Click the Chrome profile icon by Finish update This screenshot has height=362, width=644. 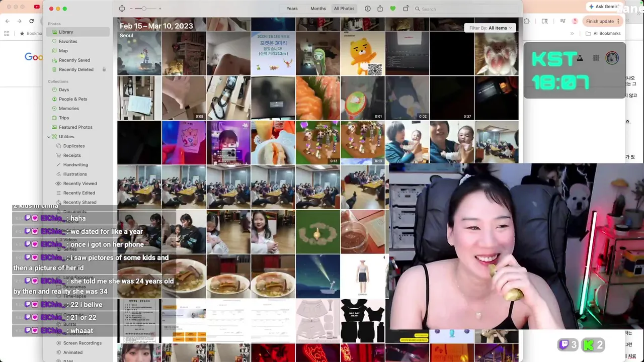tap(575, 21)
